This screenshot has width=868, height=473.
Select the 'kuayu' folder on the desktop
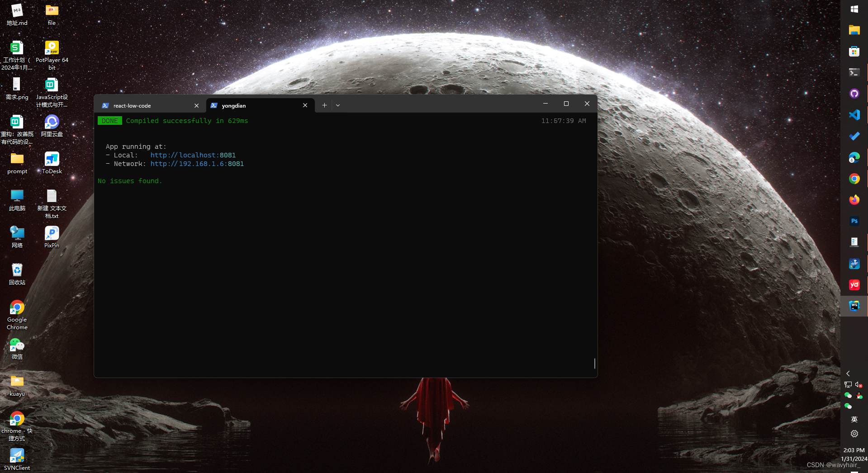[x=17, y=385]
